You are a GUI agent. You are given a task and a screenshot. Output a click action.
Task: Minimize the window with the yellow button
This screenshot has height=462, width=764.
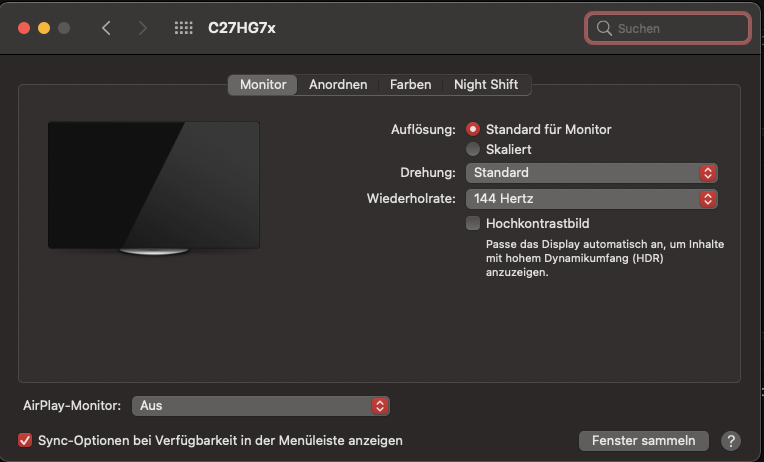[x=44, y=28]
